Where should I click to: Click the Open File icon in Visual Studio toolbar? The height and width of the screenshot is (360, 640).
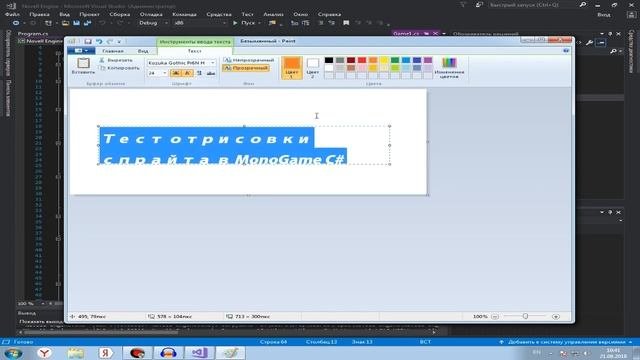[65, 23]
